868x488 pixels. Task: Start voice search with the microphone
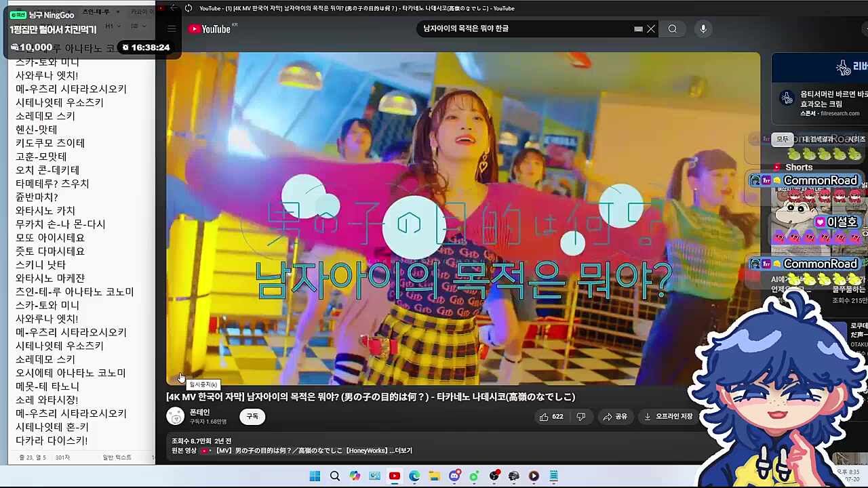[x=703, y=29]
